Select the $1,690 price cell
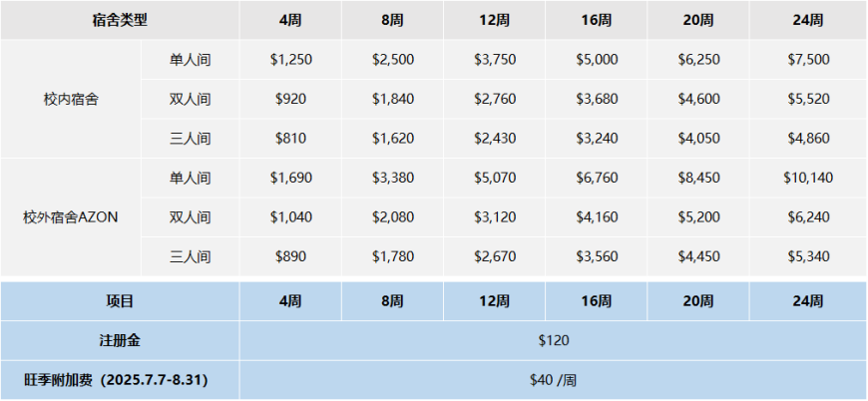Viewport: 868px width, 401px height. pyautogui.click(x=291, y=178)
